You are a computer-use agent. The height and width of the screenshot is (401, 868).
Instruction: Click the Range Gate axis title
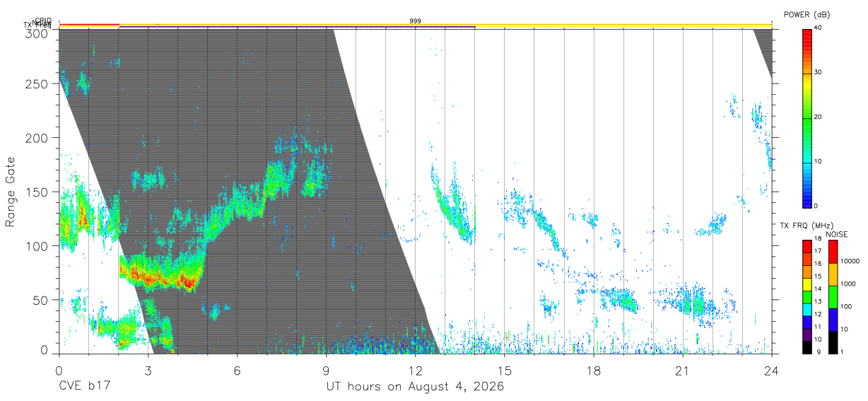(11, 192)
